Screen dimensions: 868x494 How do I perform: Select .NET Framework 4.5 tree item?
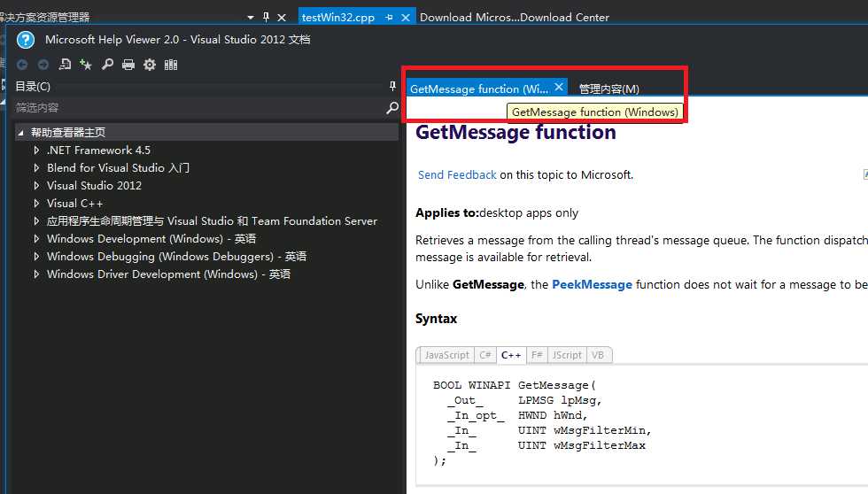coord(98,150)
